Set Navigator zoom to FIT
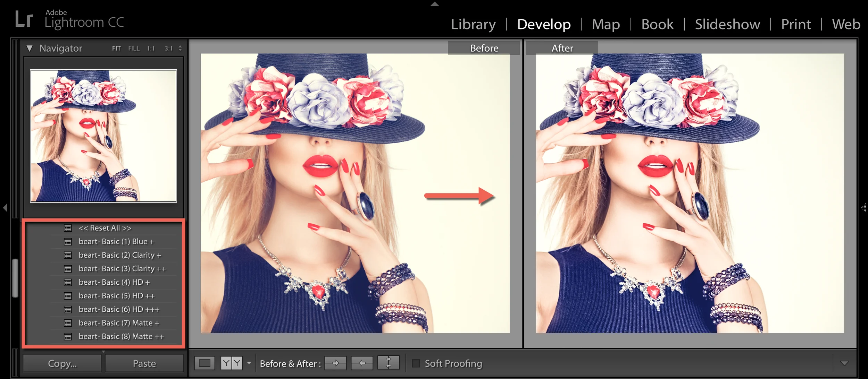This screenshot has height=379, width=868. (116, 48)
